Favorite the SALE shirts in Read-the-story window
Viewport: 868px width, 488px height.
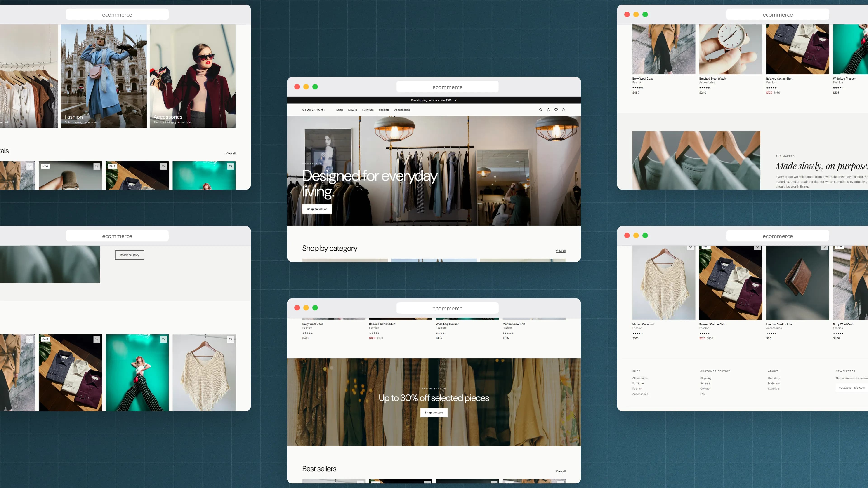(x=97, y=339)
